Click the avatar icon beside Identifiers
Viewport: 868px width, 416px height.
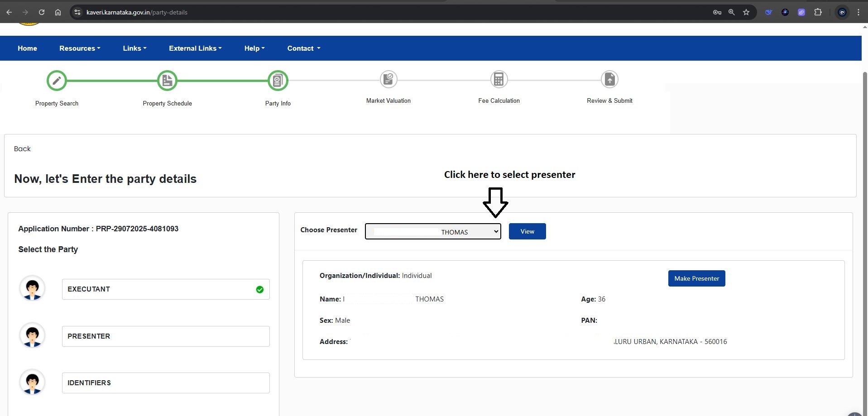pyautogui.click(x=32, y=383)
